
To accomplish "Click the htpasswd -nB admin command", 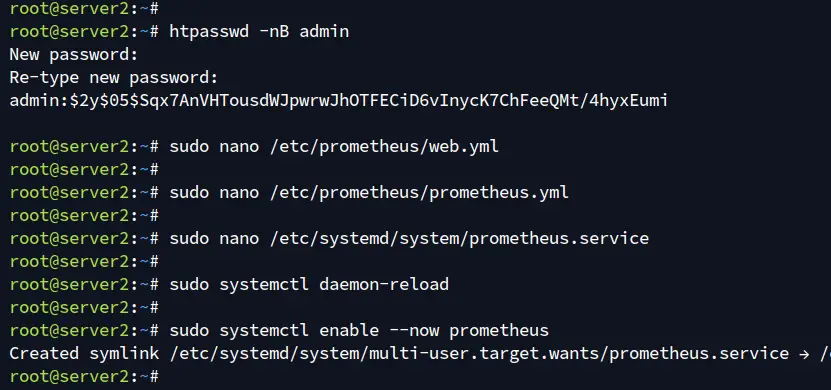I will pyautogui.click(x=259, y=31).
